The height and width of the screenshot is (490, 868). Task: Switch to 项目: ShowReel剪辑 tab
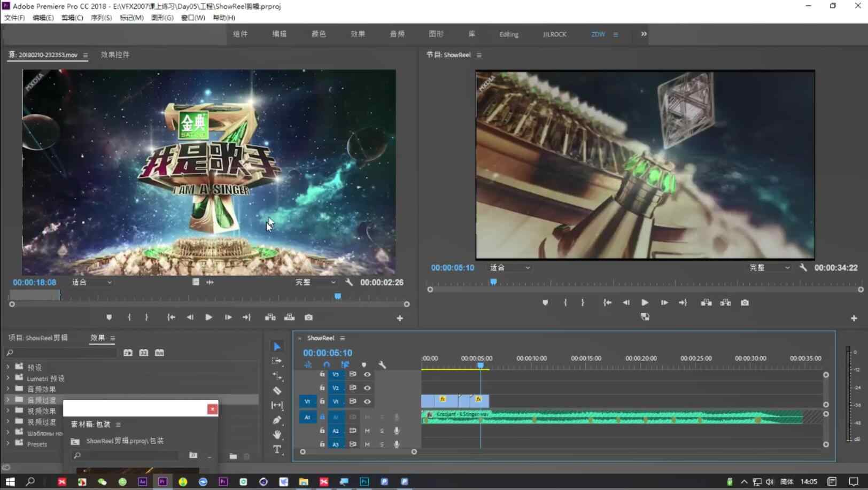[38, 338]
